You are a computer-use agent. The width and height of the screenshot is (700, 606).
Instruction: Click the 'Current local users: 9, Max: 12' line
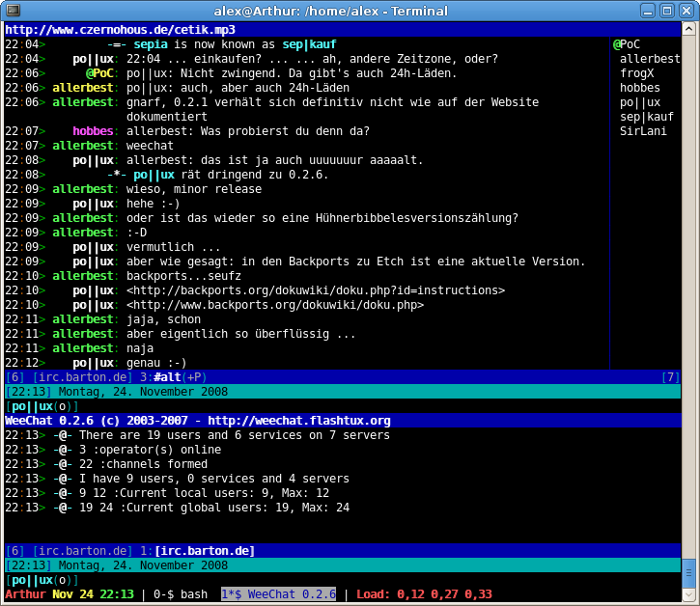(x=204, y=493)
